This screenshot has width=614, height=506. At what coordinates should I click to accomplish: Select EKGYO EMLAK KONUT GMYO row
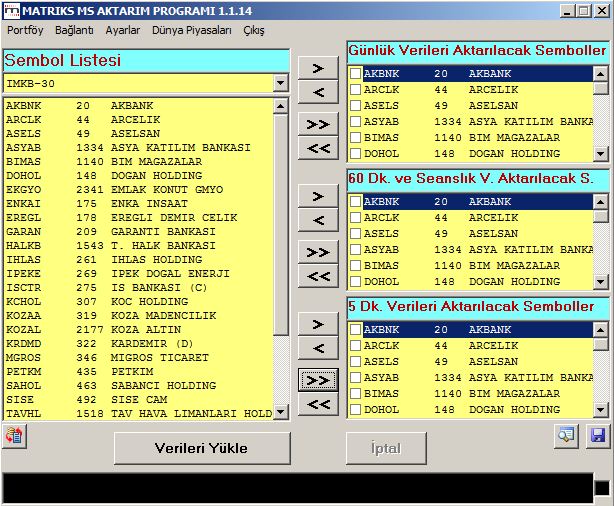tap(139, 190)
